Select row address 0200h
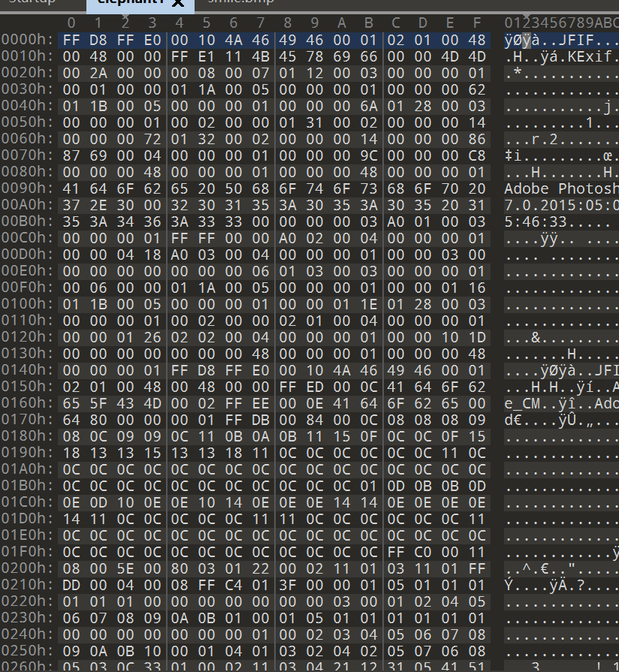This screenshot has height=672, width=619. coord(28,568)
